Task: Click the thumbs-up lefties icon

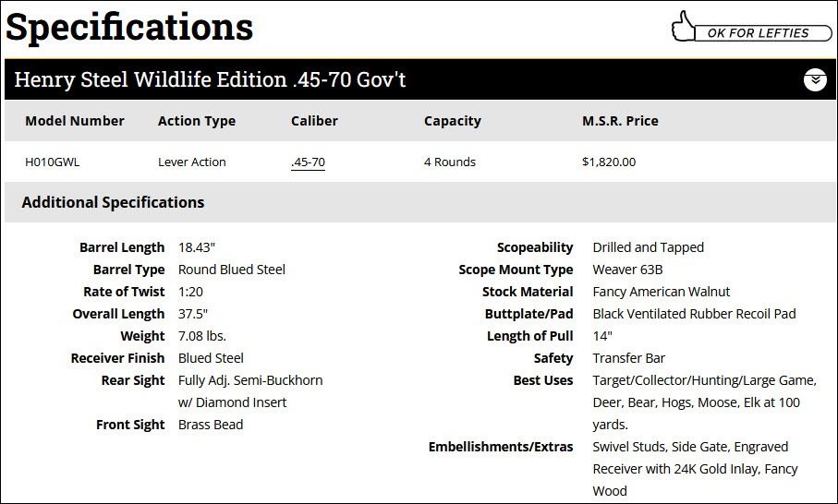Action: tap(684, 27)
